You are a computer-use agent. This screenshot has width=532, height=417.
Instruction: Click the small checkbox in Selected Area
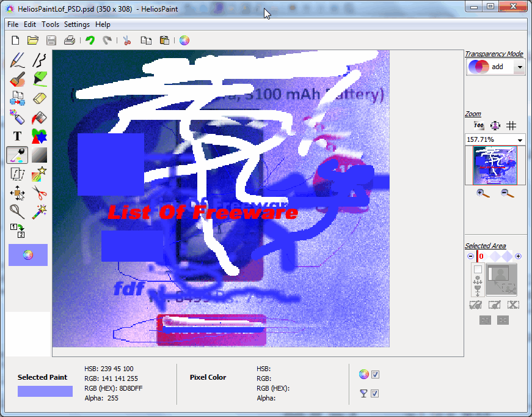coord(478,269)
